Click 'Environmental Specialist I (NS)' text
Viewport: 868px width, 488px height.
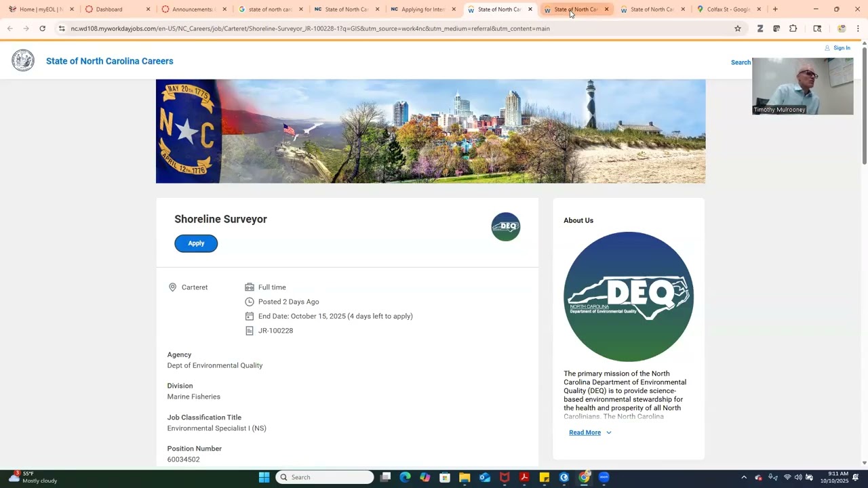217,428
